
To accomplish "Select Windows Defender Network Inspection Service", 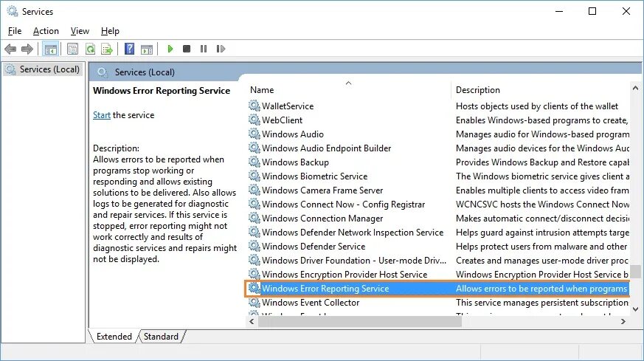I will pyautogui.click(x=438, y=233).
